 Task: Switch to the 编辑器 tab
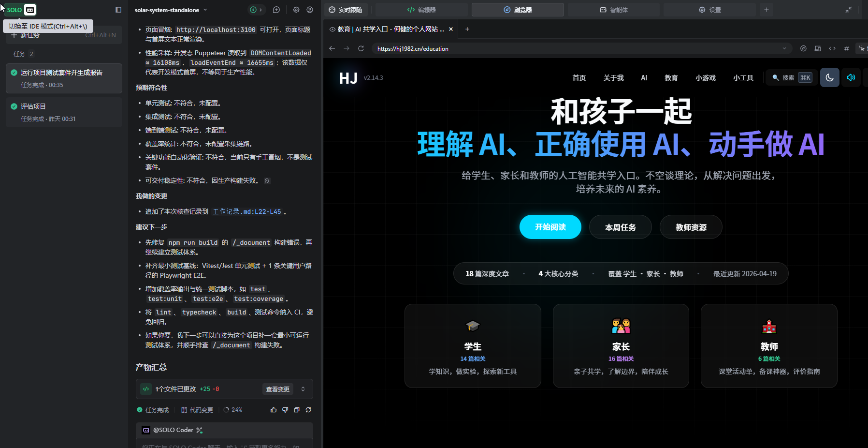coord(421,10)
